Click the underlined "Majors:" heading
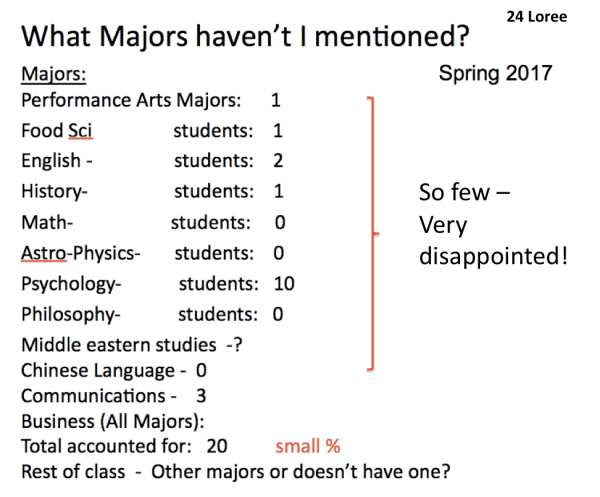This screenshot has width=600, height=497. [54, 74]
